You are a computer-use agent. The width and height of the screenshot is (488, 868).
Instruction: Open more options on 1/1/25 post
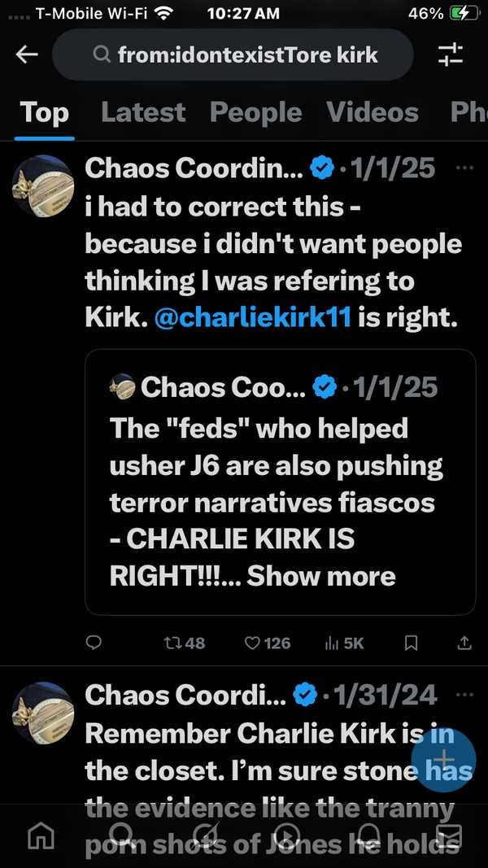tap(465, 168)
